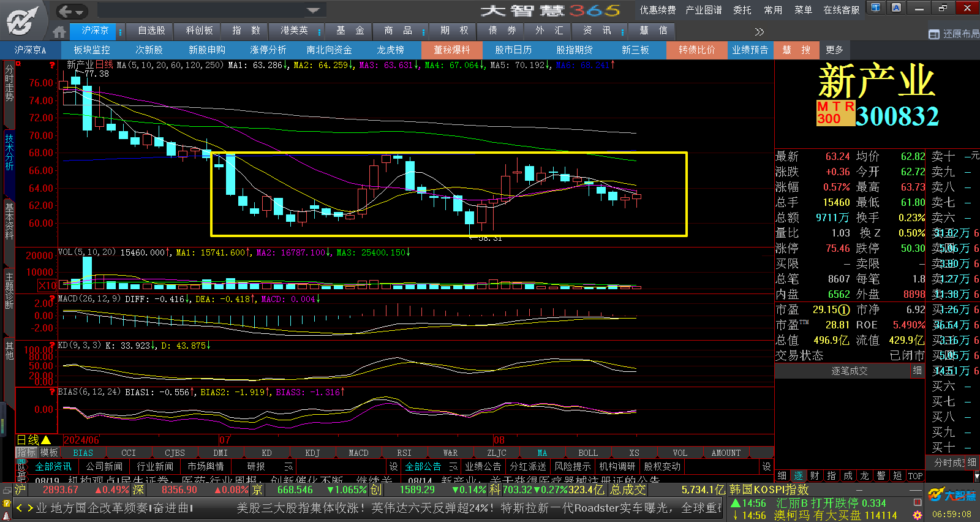Open the 自选股 tab
The image size is (980, 522).
point(151,31)
